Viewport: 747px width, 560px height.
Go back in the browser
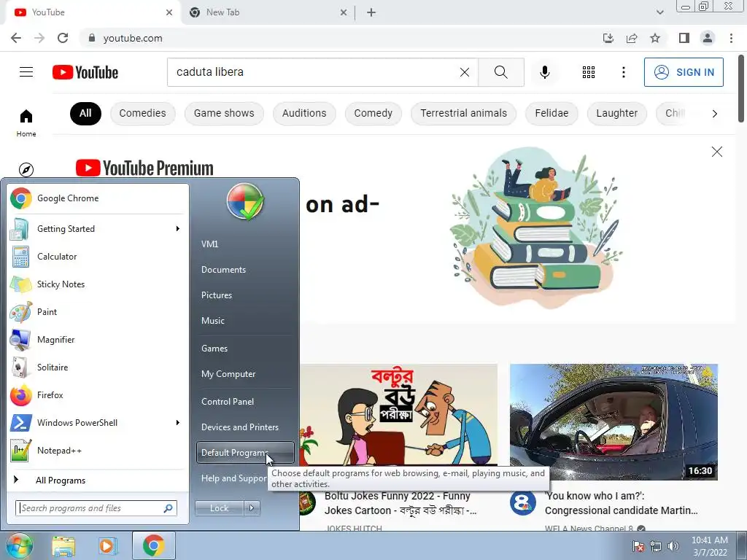point(16,38)
